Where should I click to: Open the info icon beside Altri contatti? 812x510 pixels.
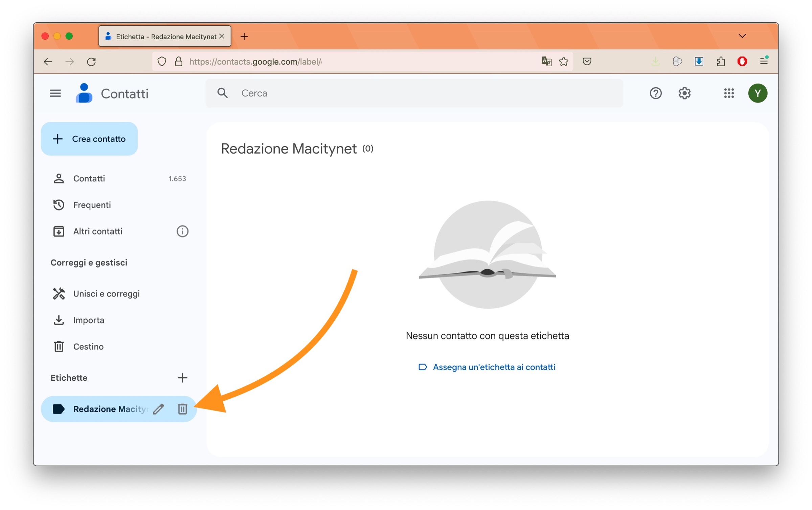coord(182,231)
